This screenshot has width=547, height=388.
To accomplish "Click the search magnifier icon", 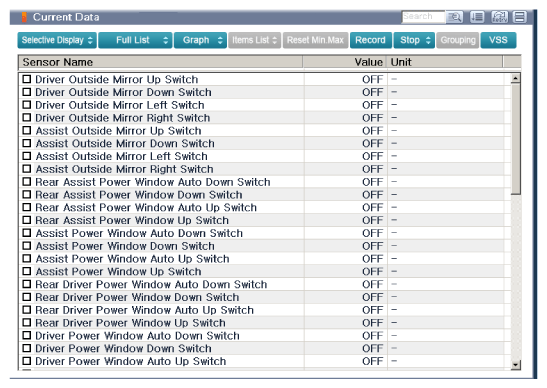I will click(455, 17).
